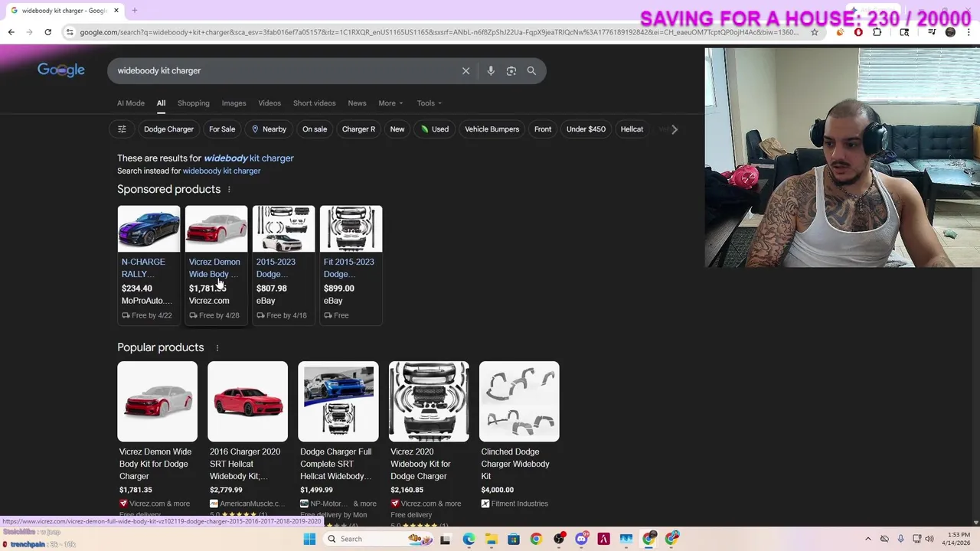Apply the New filter chip

(397, 129)
